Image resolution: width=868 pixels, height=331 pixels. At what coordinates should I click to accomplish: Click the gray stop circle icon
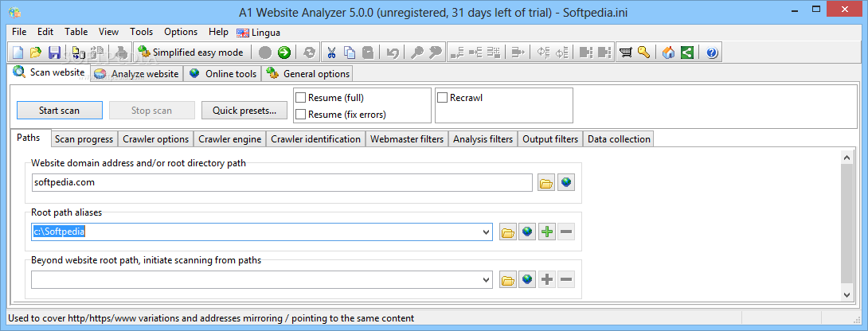[x=266, y=53]
